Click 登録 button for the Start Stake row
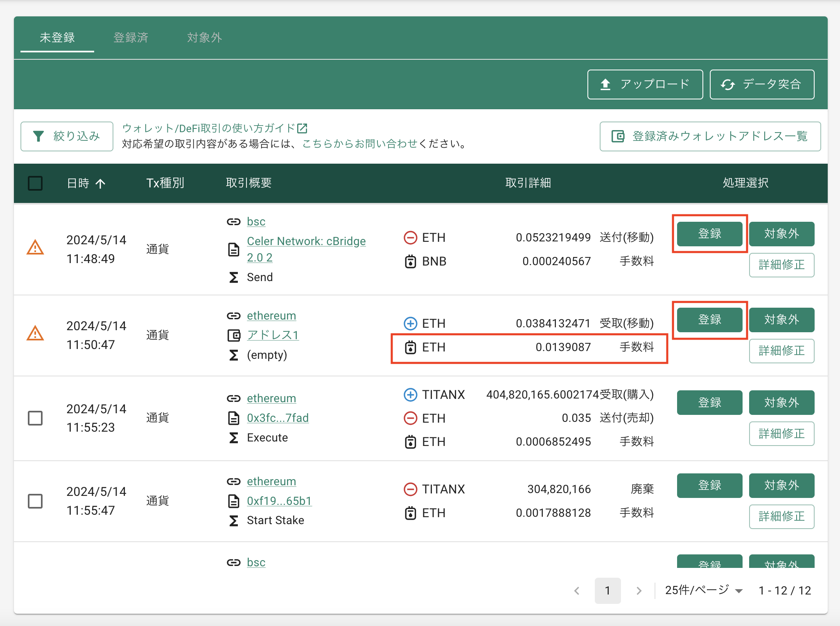840x626 pixels. pos(709,485)
